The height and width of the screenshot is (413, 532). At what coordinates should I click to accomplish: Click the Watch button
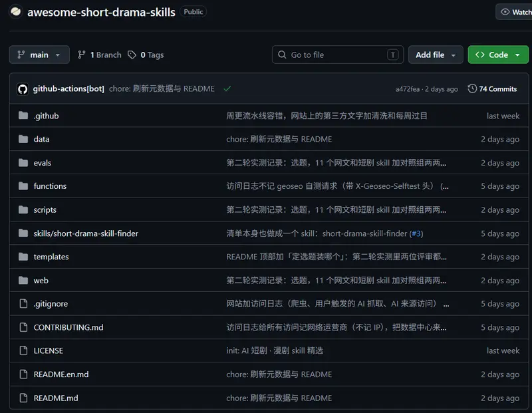[x=515, y=12]
